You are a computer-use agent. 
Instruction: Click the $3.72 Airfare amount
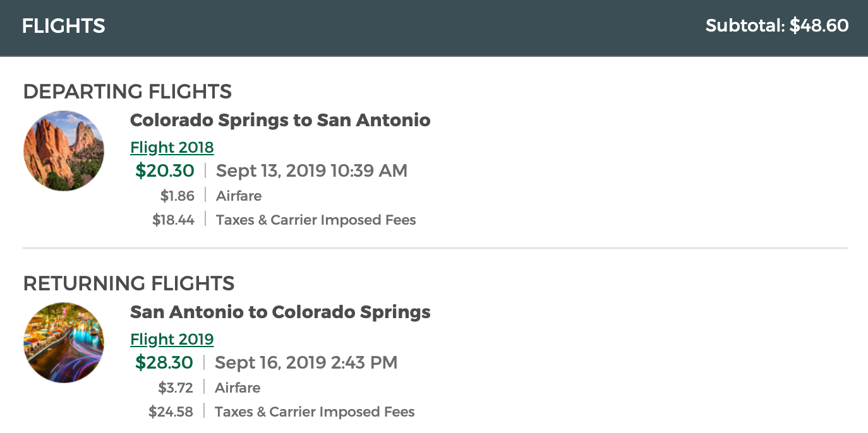(176, 388)
